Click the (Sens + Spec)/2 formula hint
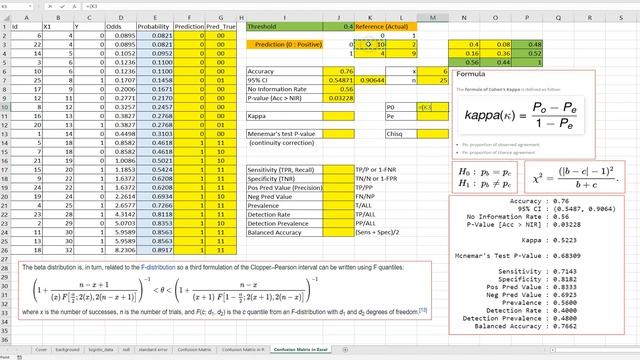 pyautogui.click(x=378, y=232)
